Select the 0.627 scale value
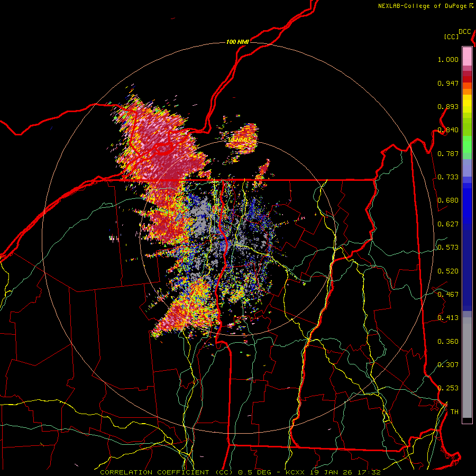The height and width of the screenshot is (476, 476). 448,224
